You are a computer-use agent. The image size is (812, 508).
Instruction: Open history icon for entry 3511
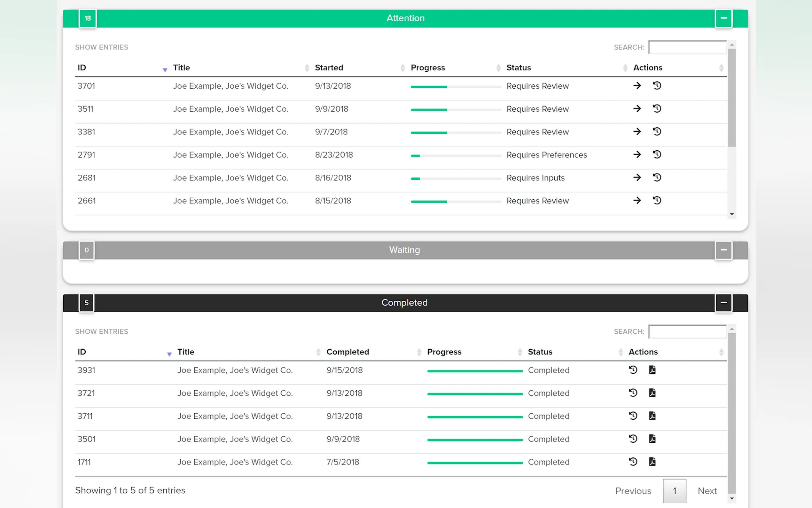657,108
